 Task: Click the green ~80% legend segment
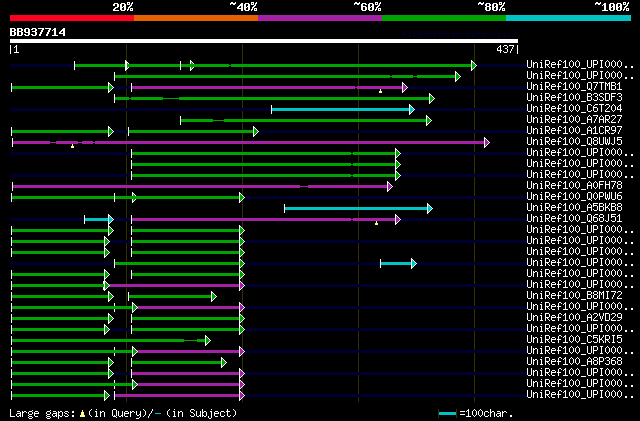click(x=444, y=18)
